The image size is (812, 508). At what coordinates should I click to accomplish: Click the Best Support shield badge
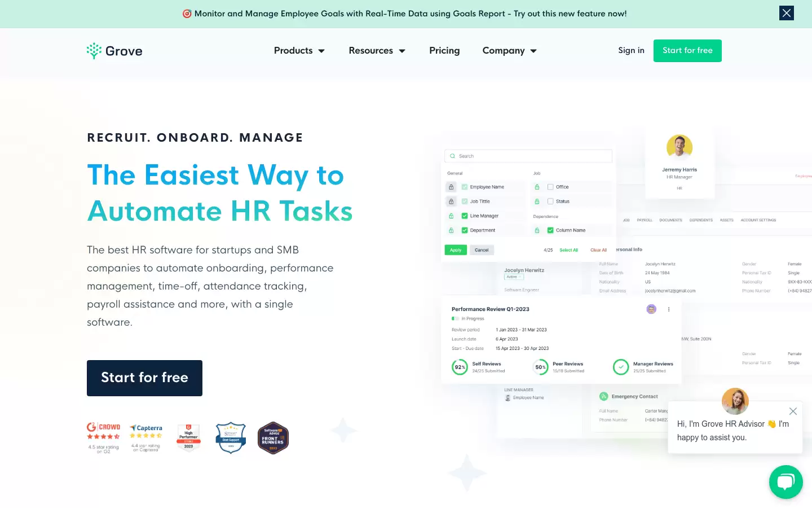231,438
